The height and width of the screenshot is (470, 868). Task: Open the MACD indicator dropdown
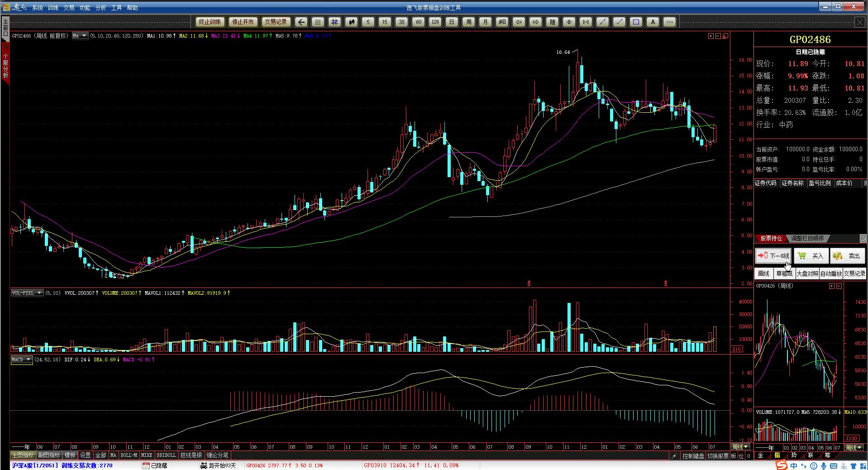(x=22, y=360)
